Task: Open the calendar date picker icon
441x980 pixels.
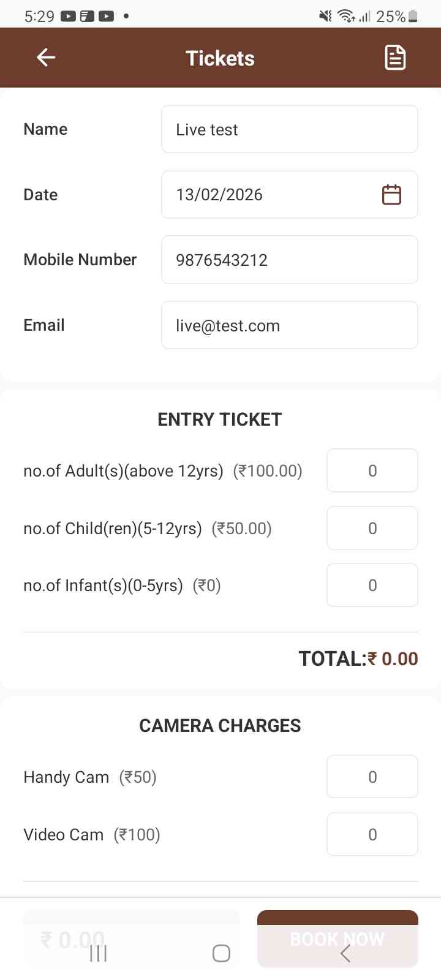Action: click(x=391, y=195)
